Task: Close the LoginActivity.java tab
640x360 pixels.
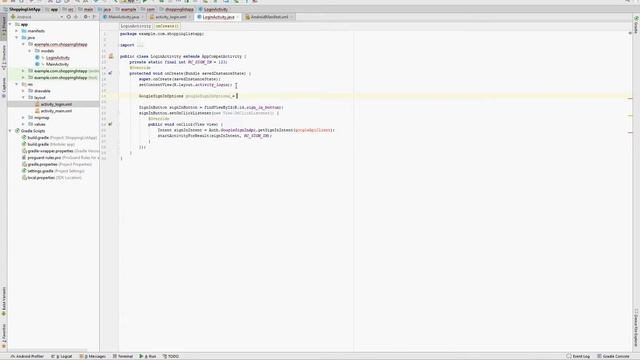Action: coord(238,17)
